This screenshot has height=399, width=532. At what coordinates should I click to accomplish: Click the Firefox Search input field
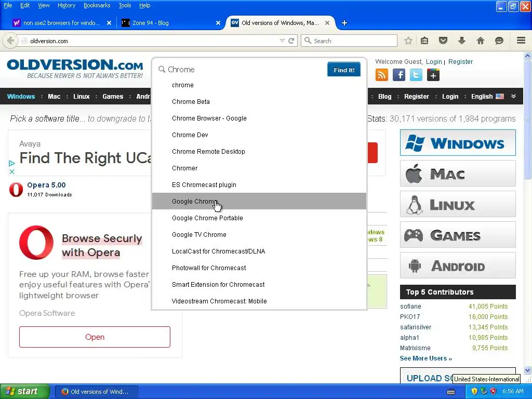click(x=349, y=41)
